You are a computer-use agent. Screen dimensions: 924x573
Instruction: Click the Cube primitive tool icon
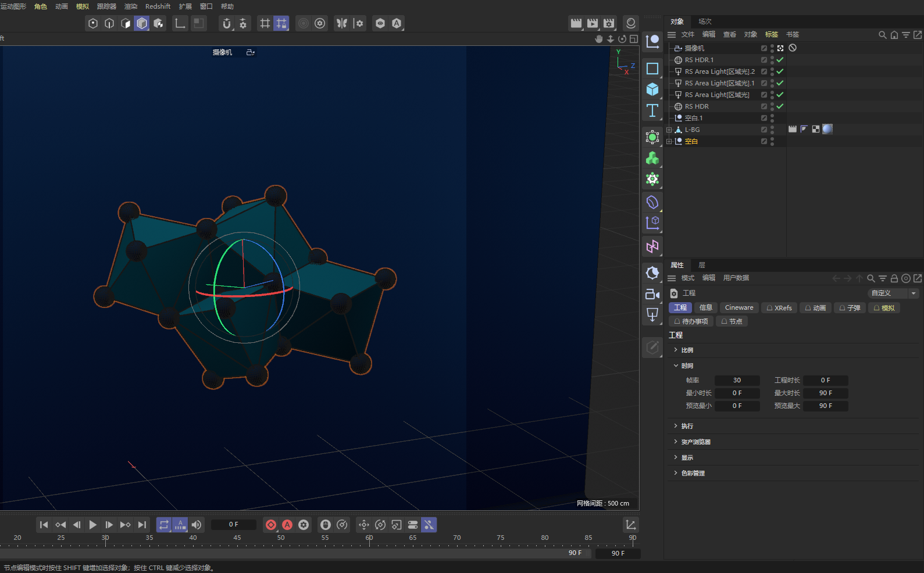(652, 89)
